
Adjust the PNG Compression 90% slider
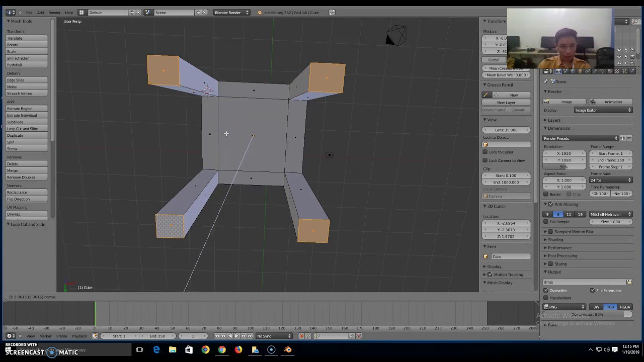[588, 315]
